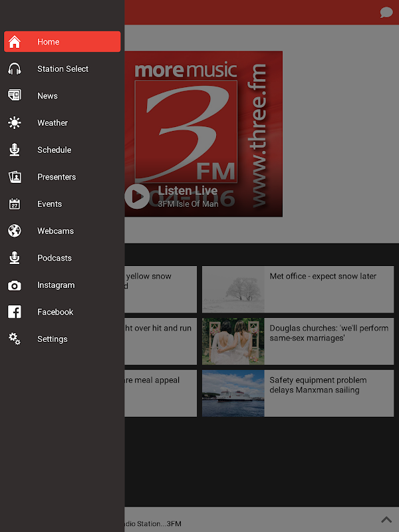Open Facebook menu entry
This screenshot has height=532, width=399.
coord(62,312)
